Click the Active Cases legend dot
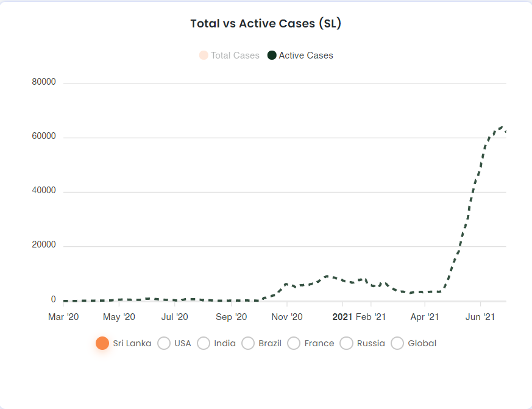The height and width of the screenshot is (409, 532). (x=272, y=55)
